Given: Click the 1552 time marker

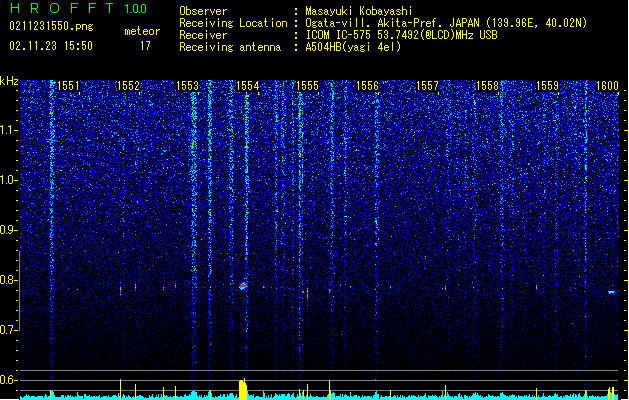Looking at the screenshot, I should (x=128, y=86).
